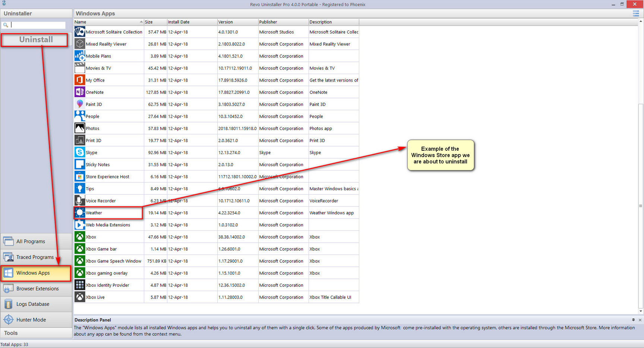Open the All Programs module
Image resolution: width=644 pixels, height=348 pixels.
(x=36, y=242)
